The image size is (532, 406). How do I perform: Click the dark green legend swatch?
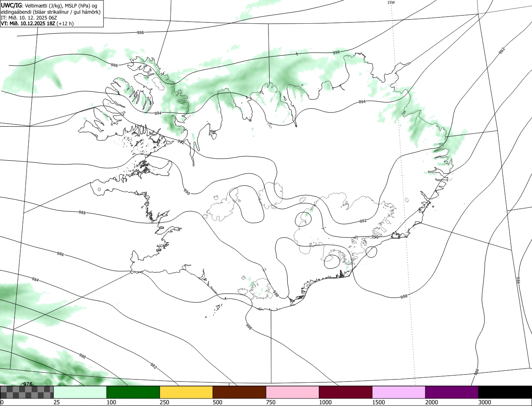[133, 392]
